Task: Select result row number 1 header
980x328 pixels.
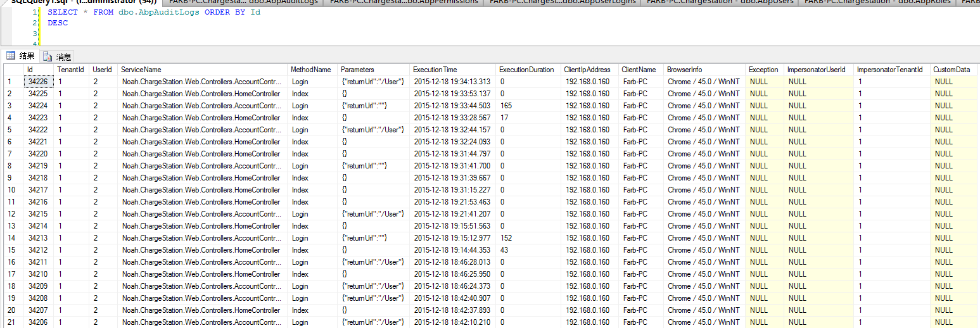Action: (x=14, y=82)
